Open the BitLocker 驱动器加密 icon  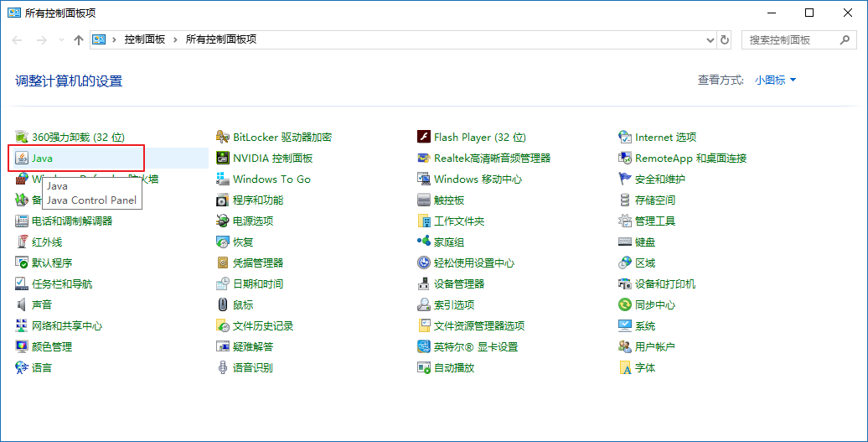pyautogui.click(x=223, y=138)
